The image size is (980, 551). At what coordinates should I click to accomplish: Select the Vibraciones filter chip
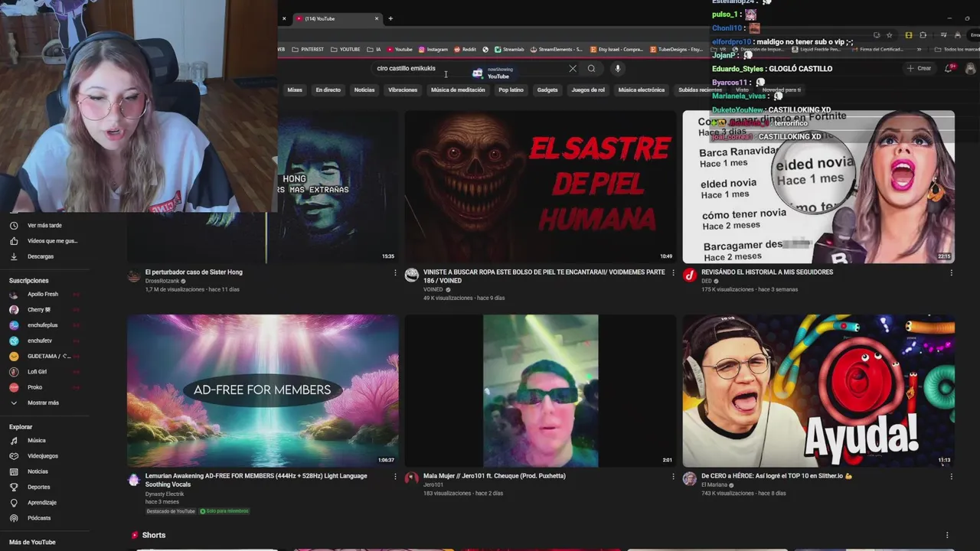pos(403,90)
